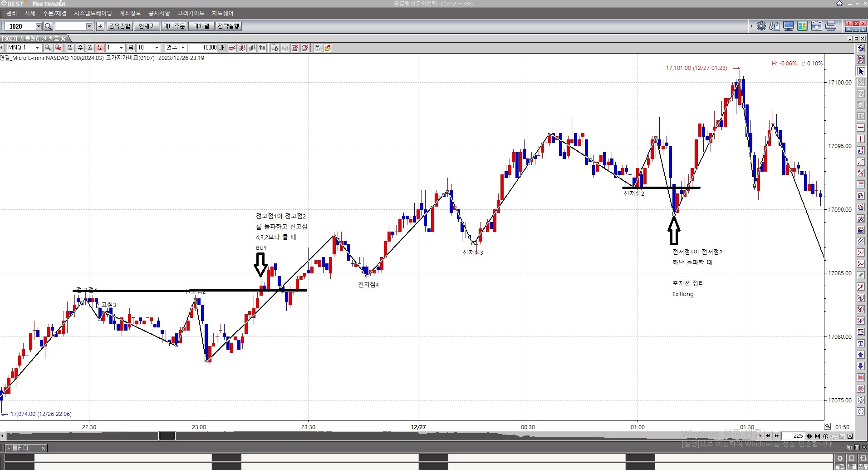The width and height of the screenshot is (868, 470).
Task: Click the 미니주문 button
Action: coord(174,26)
